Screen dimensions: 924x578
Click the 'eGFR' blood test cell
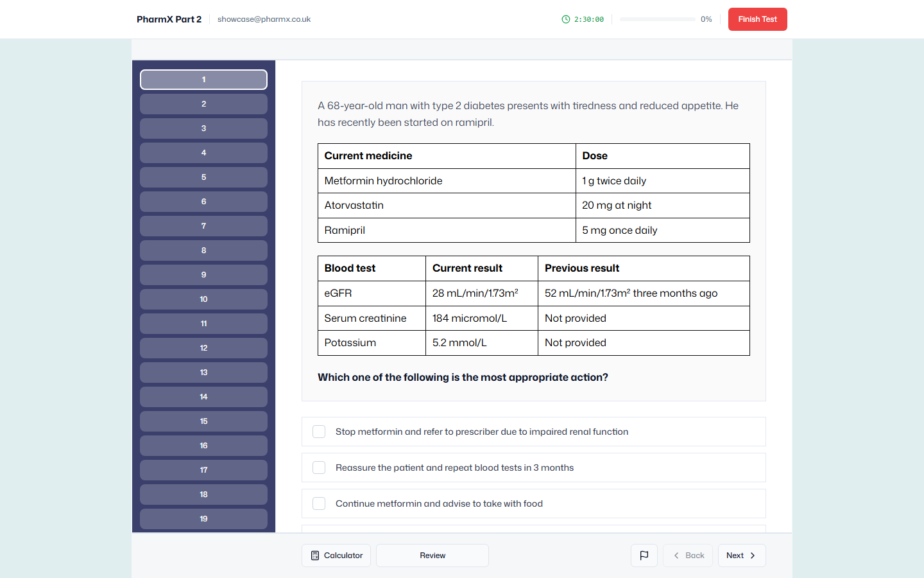[x=372, y=293]
